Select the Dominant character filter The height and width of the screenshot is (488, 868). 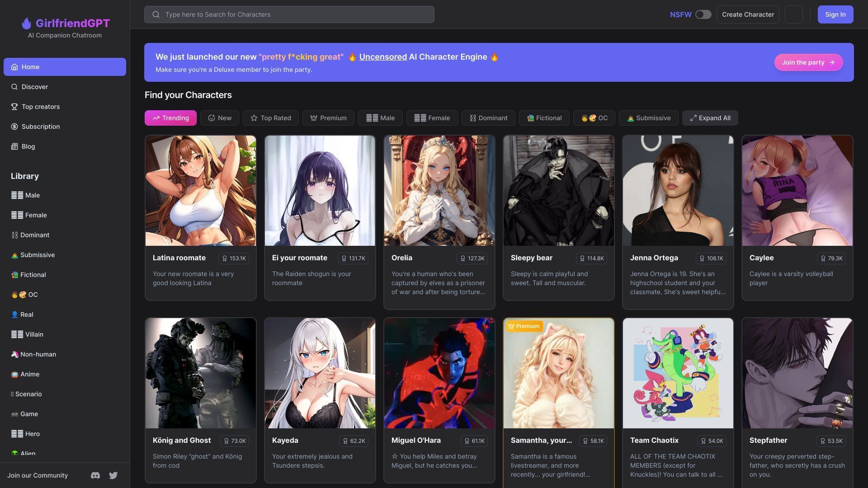point(488,118)
